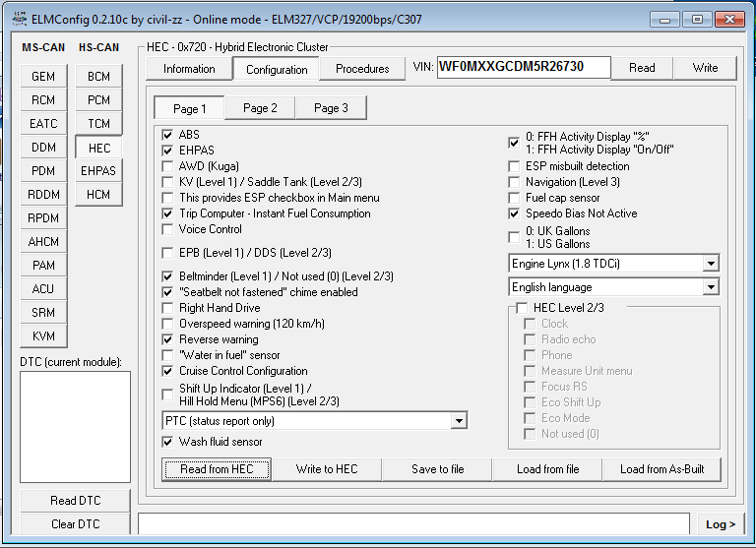Switch to the Information tab
Image resolution: width=756 pixels, height=548 pixels.
click(x=189, y=69)
